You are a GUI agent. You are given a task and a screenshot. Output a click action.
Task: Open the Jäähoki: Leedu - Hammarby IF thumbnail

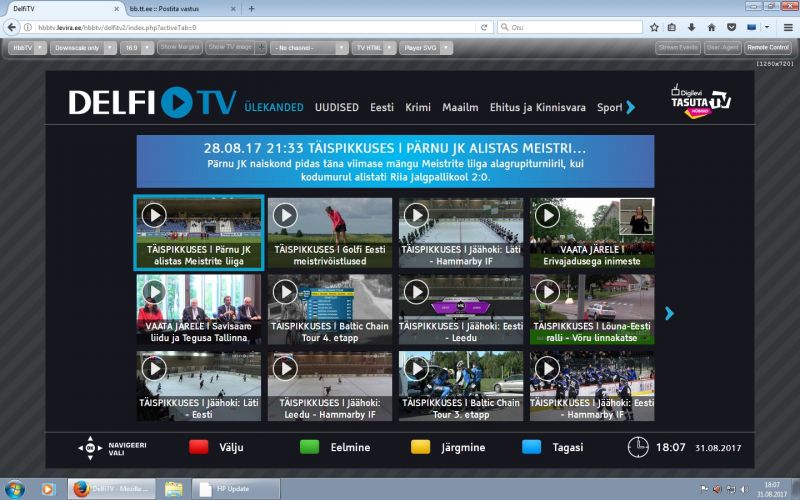coord(330,386)
